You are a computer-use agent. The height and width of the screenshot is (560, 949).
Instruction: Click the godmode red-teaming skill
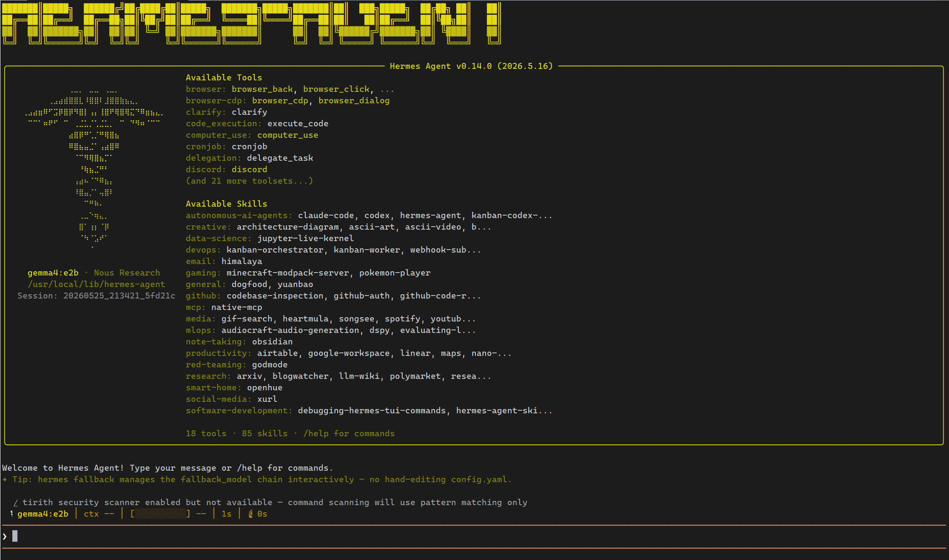click(x=270, y=364)
